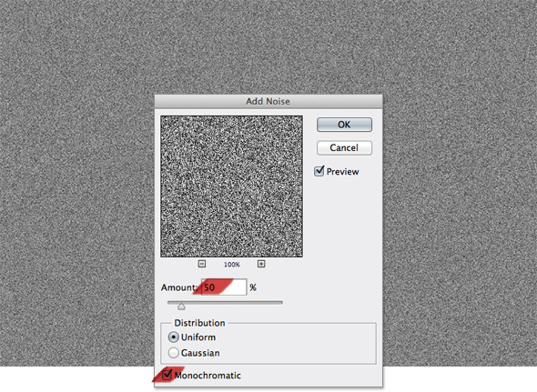Click the Amount label text
Screen dimensions: 537x392
pos(179,287)
